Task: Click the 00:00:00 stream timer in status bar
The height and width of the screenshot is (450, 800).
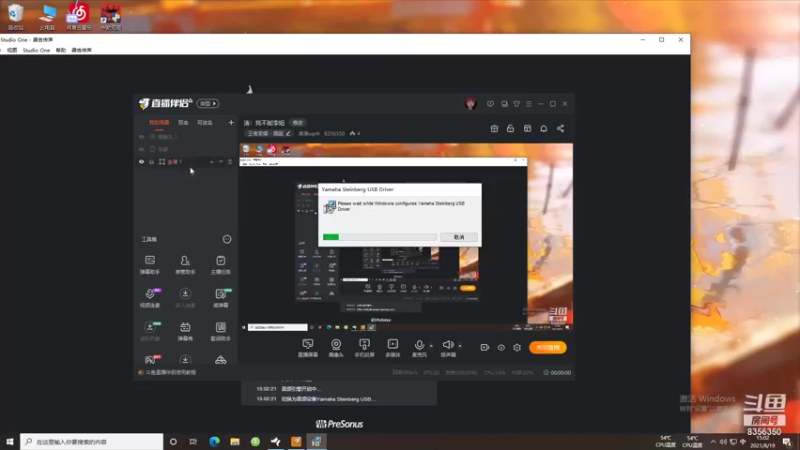Action: click(x=557, y=372)
